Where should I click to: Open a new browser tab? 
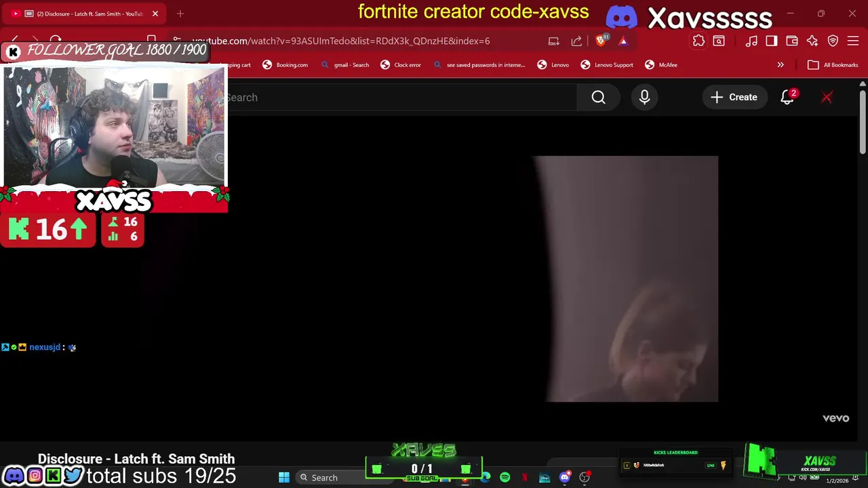pos(180,14)
